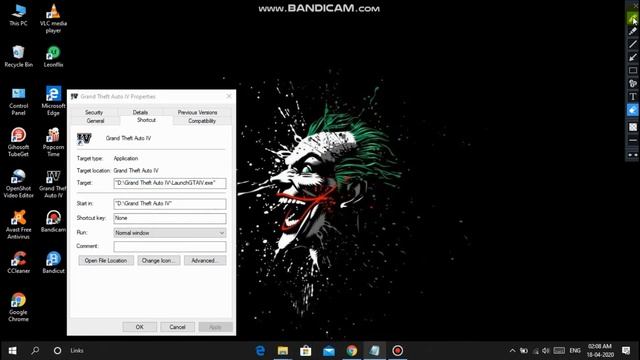Select the Bandicut desktop icon
Screen dimensions: 640x360
(x=53, y=262)
